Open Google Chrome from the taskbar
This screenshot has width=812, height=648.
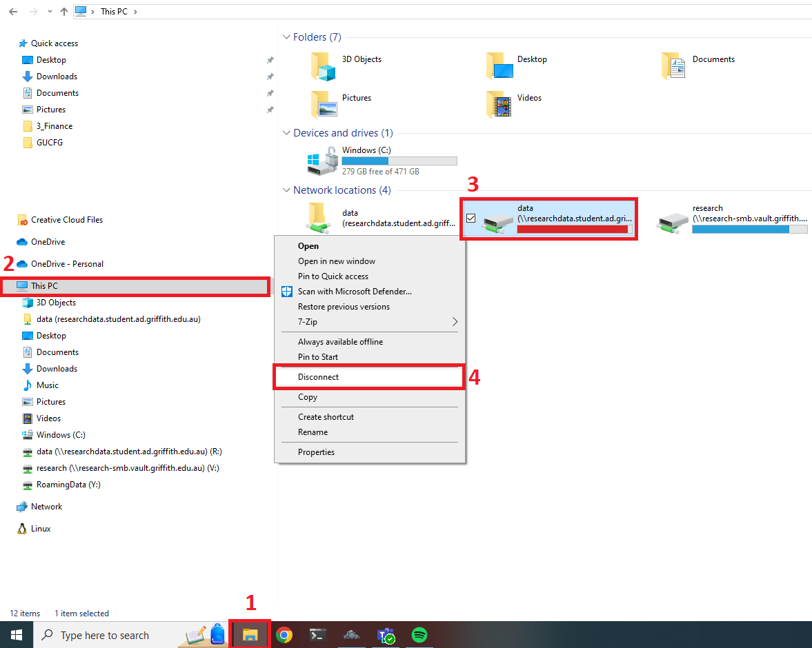tap(284, 635)
